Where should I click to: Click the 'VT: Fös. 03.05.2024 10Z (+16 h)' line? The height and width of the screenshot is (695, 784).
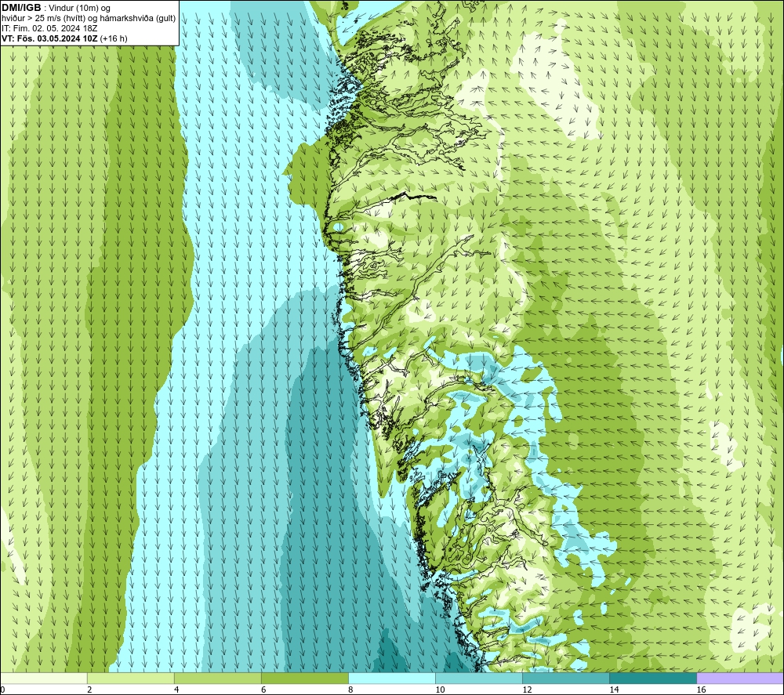(x=64, y=38)
